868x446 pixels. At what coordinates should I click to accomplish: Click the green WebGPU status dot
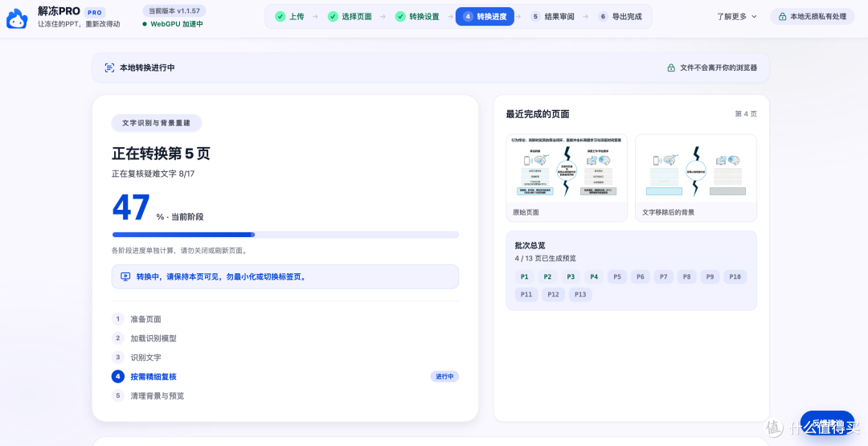(x=145, y=24)
